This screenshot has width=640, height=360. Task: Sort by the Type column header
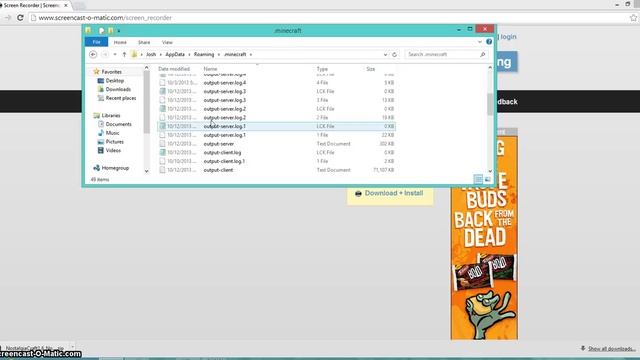pyautogui.click(x=322, y=69)
